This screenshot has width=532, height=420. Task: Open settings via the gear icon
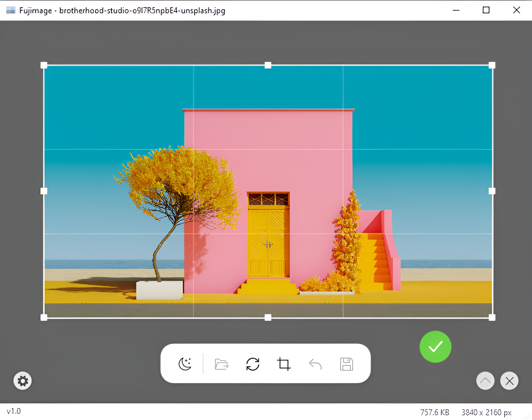coord(23,381)
